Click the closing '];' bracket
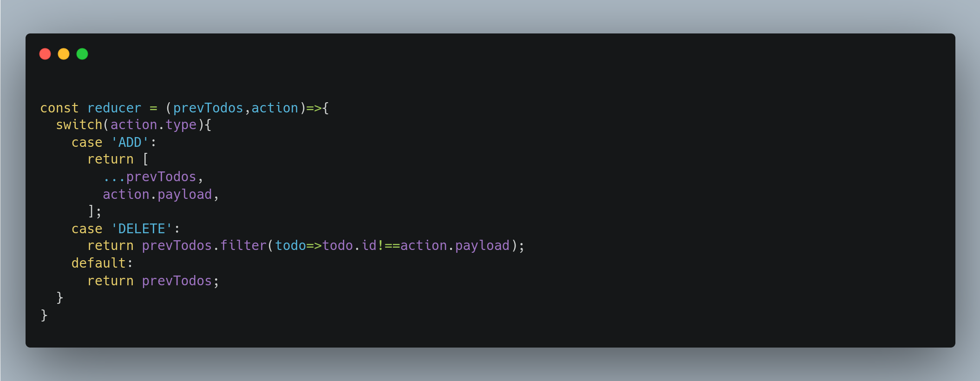Screen dimensions: 980x381 [x=95, y=211]
